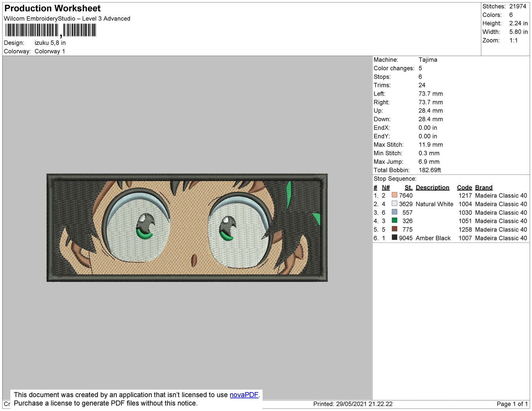The width and height of the screenshot is (532, 411).
Task: Click the Min Stitch value '0.3 mm'
Action: click(x=429, y=153)
